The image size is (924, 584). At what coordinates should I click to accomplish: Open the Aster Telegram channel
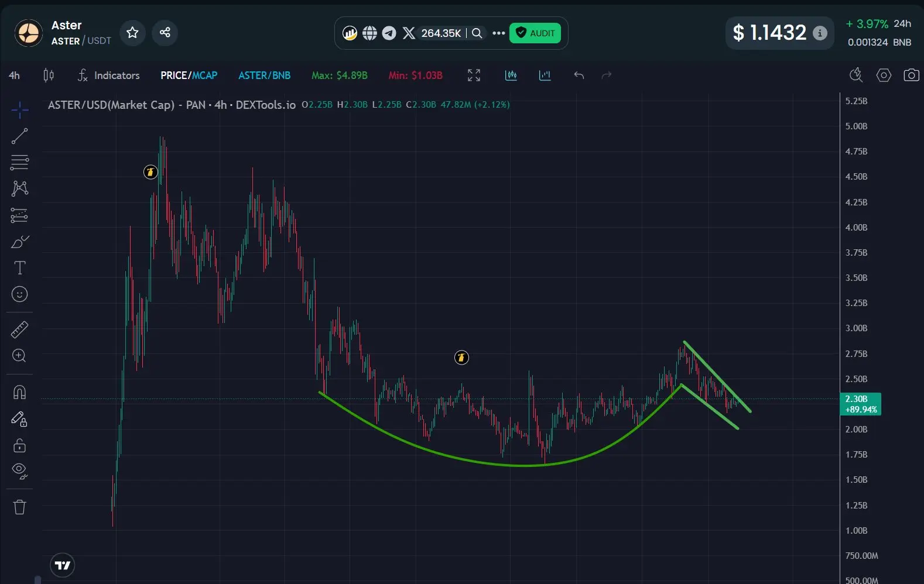click(389, 33)
